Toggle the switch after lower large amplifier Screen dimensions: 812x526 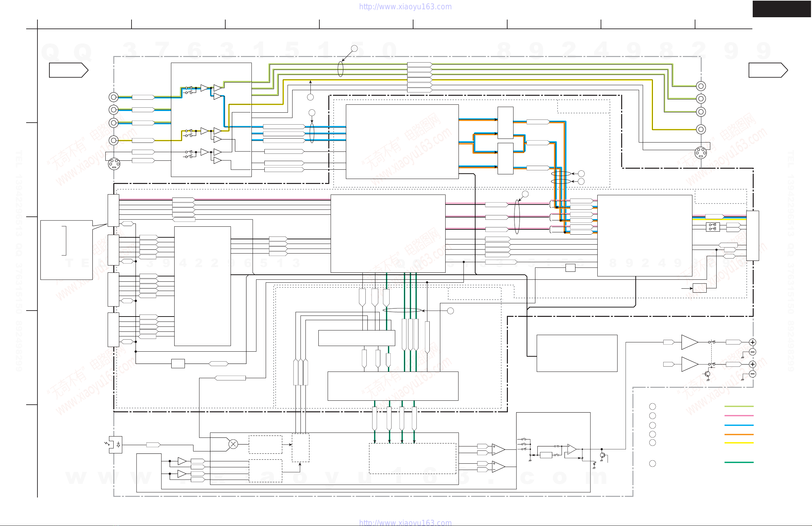(x=711, y=364)
